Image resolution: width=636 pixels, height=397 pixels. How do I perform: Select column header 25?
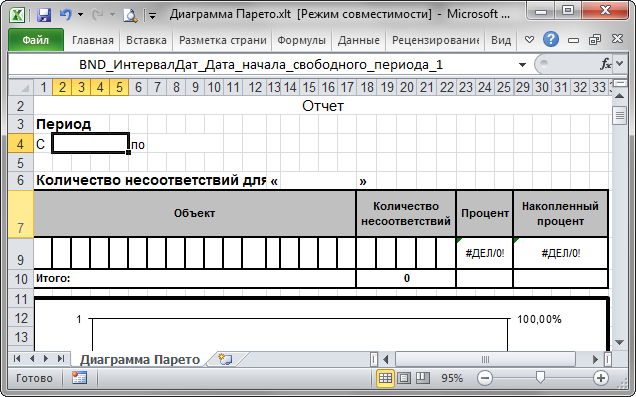503,87
